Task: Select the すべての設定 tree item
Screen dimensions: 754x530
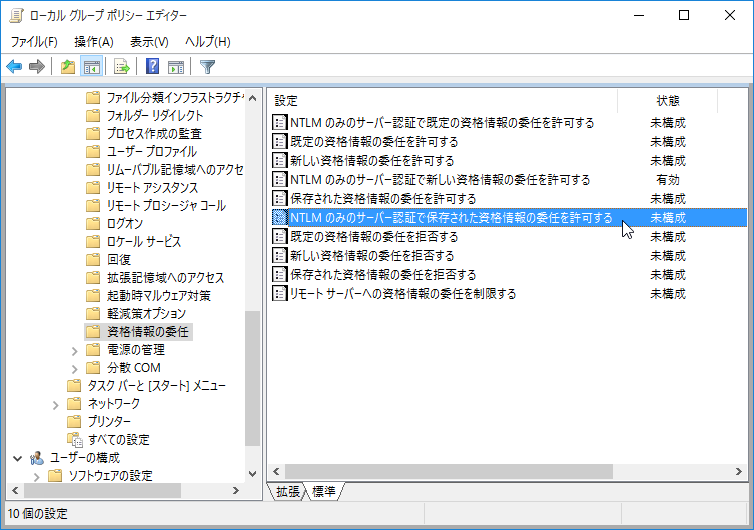Action: (108, 440)
